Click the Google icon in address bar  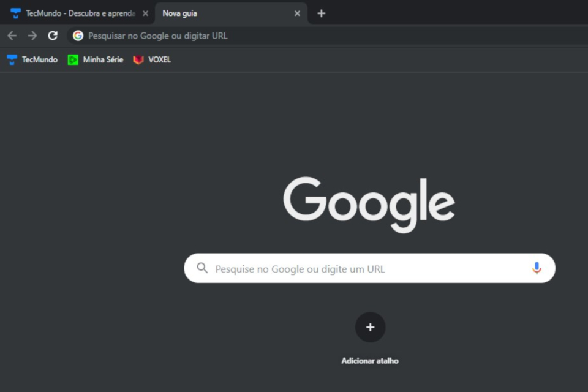coord(78,36)
